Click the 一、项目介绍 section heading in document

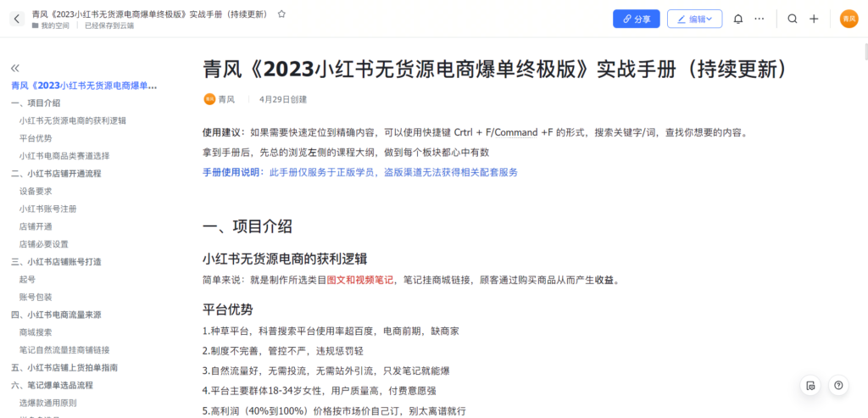click(x=248, y=226)
